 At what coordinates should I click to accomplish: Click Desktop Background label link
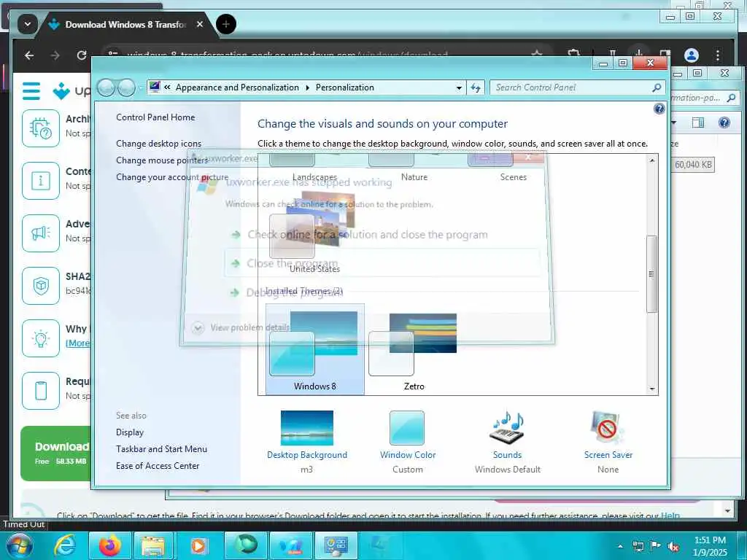click(x=307, y=455)
